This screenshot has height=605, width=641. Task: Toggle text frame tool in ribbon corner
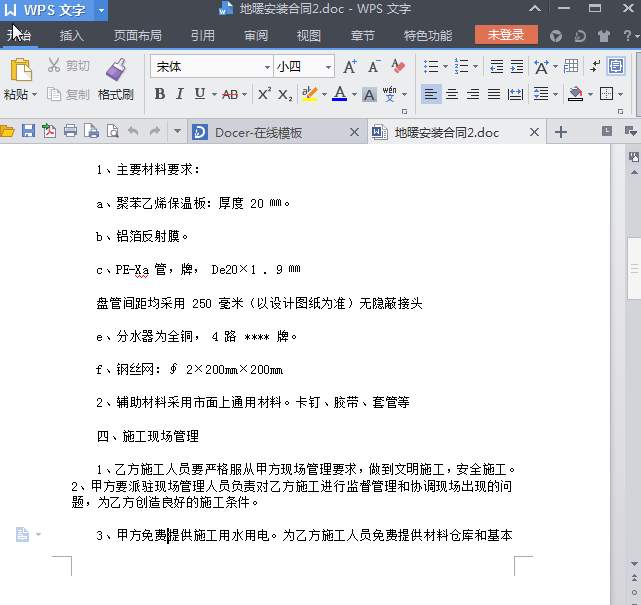point(616,66)
